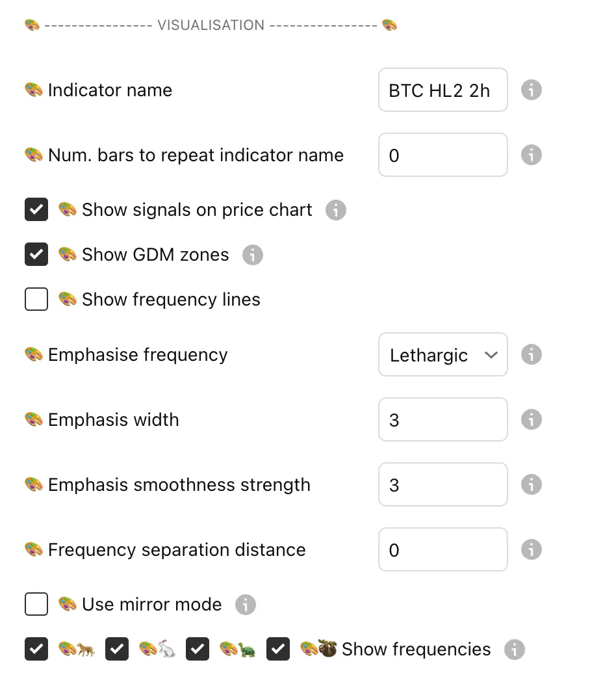Click info icon beside Indicator name
Screen dimensions: 616x684
[x=531, y=90]
